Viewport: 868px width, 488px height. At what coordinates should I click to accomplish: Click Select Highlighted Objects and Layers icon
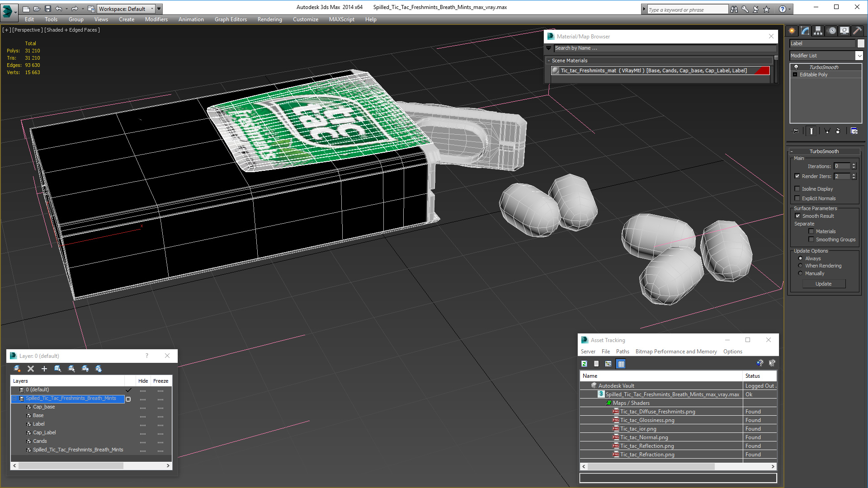coord(58,369)
